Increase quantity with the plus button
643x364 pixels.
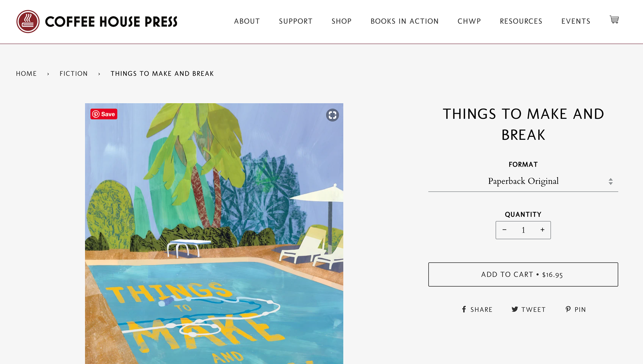point(543,230)
